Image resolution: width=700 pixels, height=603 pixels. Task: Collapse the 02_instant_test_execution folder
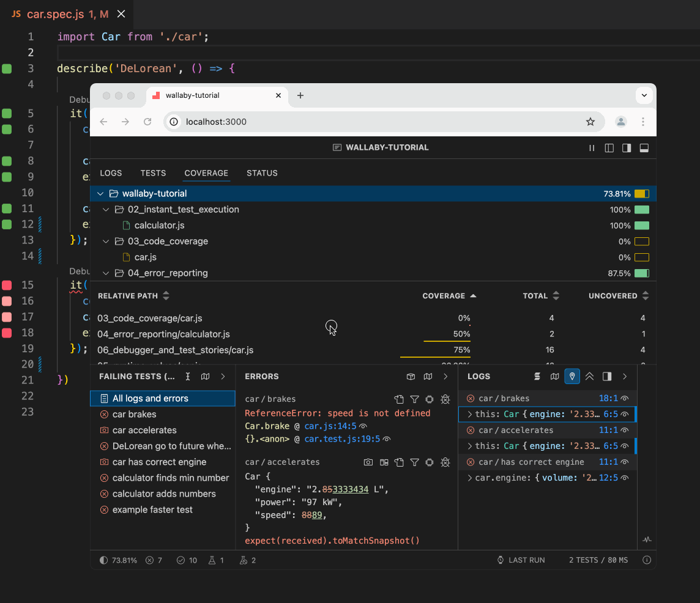pos(106,209)
